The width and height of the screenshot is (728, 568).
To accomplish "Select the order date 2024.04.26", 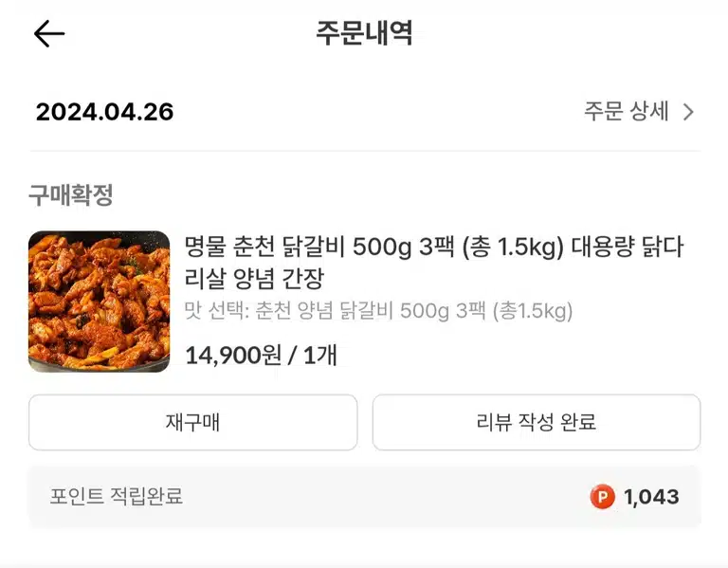I will coord(104,112).
